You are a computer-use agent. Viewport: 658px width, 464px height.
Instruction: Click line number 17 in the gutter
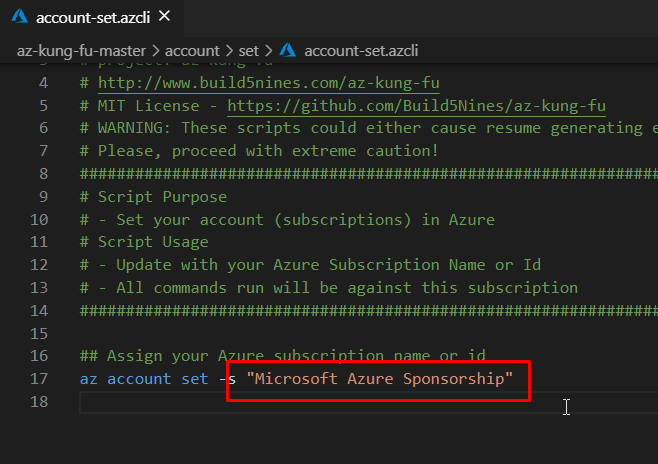[39, 379]
